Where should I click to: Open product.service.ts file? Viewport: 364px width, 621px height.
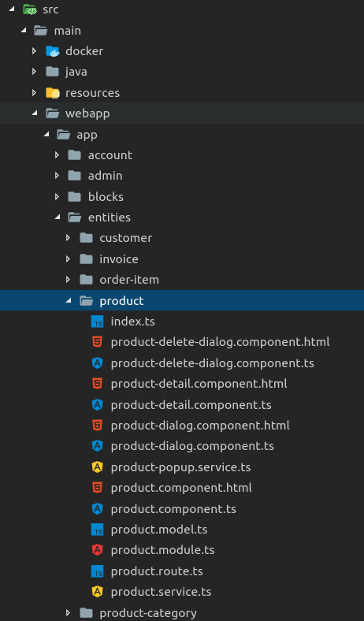click(161, 592)
